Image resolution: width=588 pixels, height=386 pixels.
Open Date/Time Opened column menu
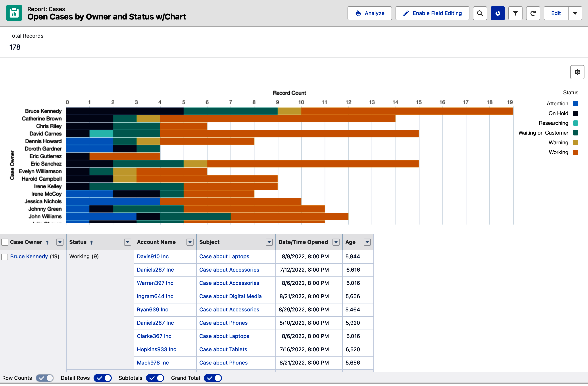click(x=336, y=242)
